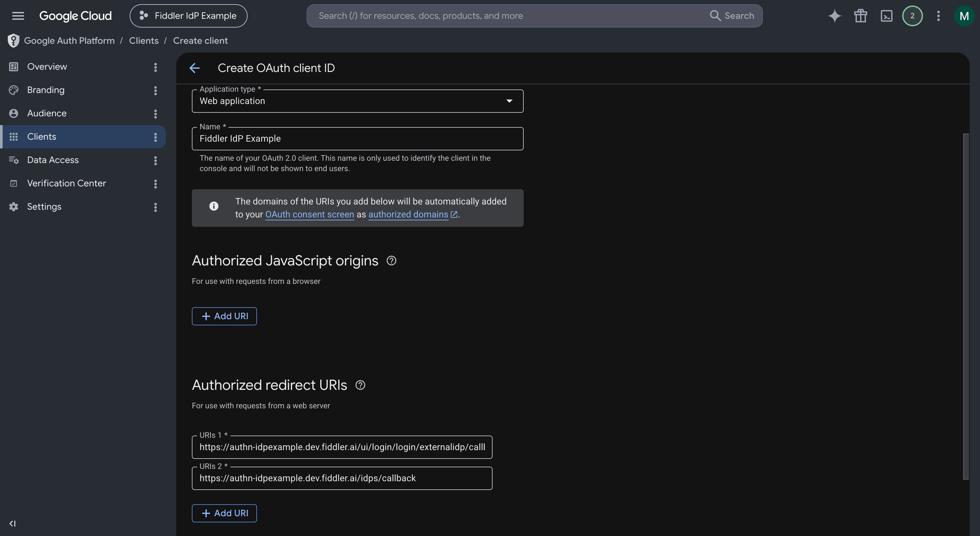The height and width of the screenshot is (536, 980).
Task: Click Google Auth Platform shield icon
Action: 13,41
